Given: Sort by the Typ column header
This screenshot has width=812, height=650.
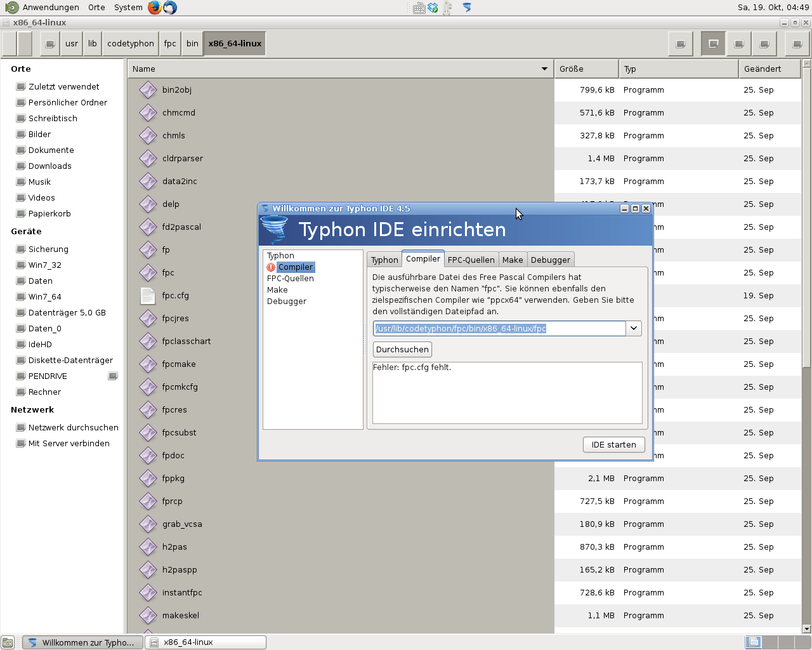Looking at the screenshot, I should coord(679,69).
